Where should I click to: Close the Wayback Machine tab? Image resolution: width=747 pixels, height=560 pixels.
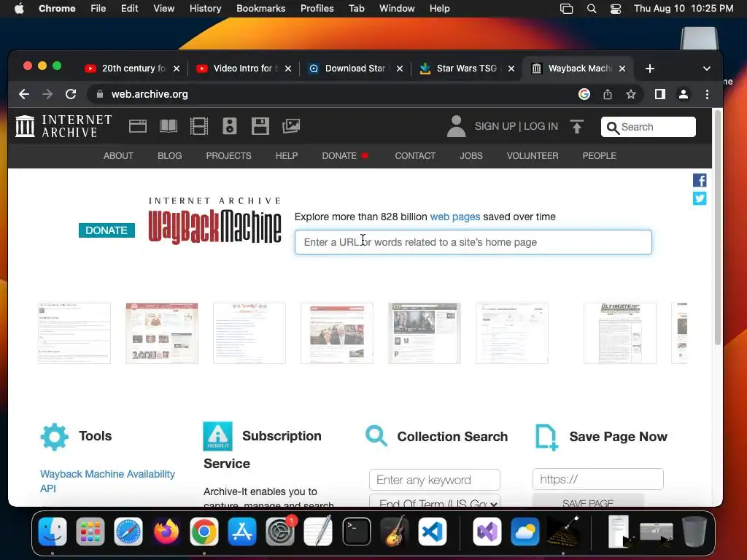622,69
